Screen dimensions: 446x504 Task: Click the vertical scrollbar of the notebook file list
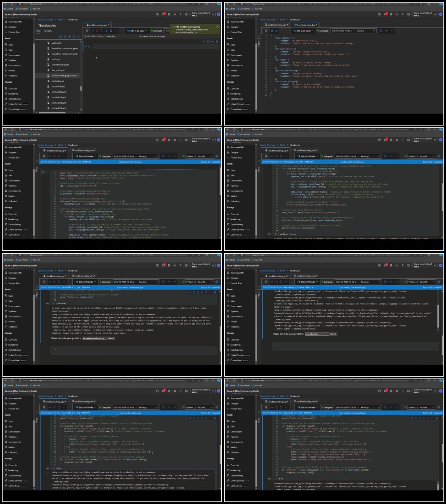click(80, 88)
